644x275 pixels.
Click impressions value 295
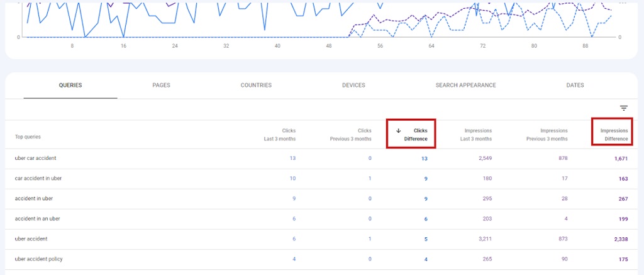point(487,199)
